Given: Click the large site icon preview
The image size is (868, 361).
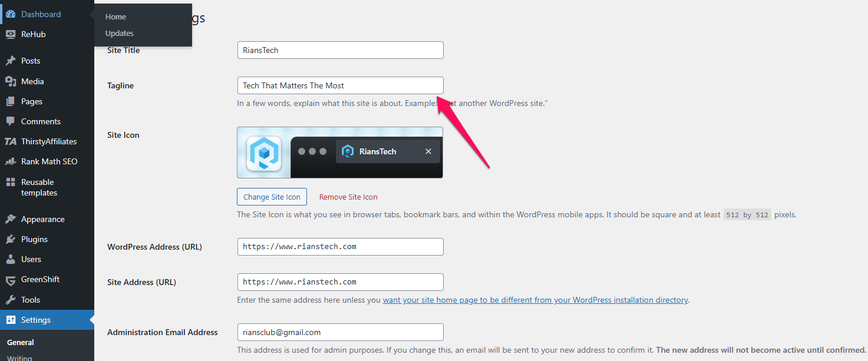Looking at the screenshot, I should point(263,153).
